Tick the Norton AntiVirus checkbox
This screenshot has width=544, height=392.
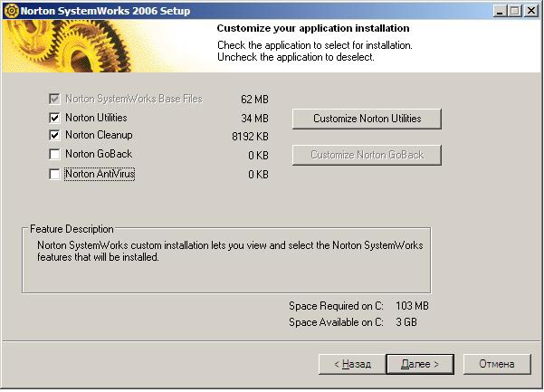point(54,174)
